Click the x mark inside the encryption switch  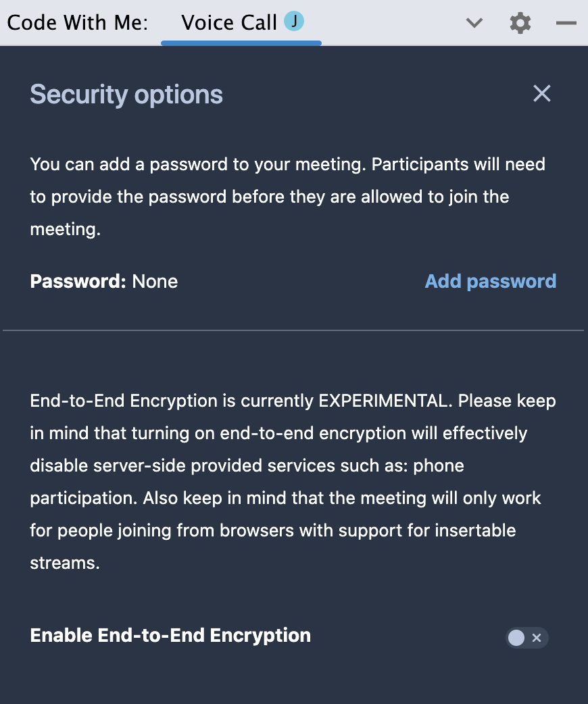click(x=537, y=638)
